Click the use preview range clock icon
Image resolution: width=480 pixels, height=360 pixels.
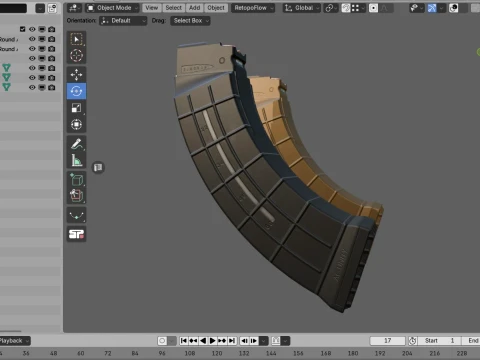click(x=413, y=341)
